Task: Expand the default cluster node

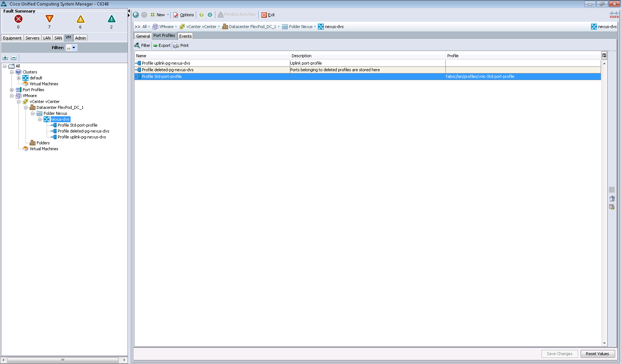Action: (18, 78)
